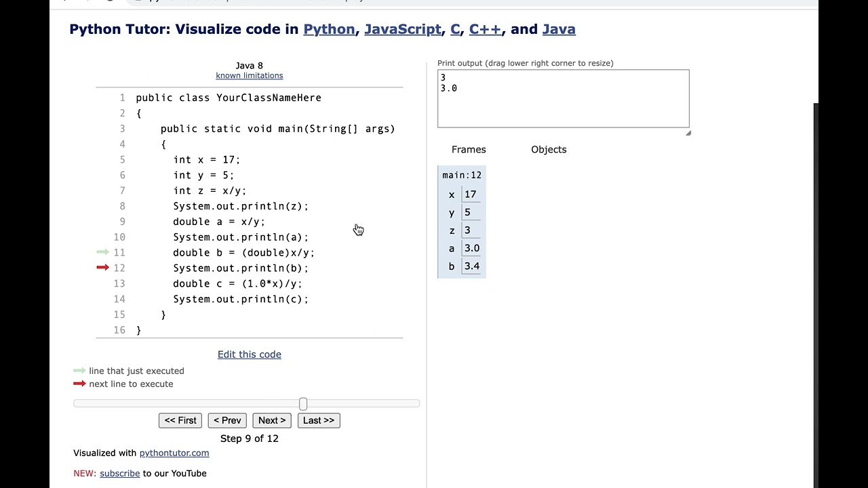Click the execution step slider handle

pyautogui.click(x=303, y=404)
